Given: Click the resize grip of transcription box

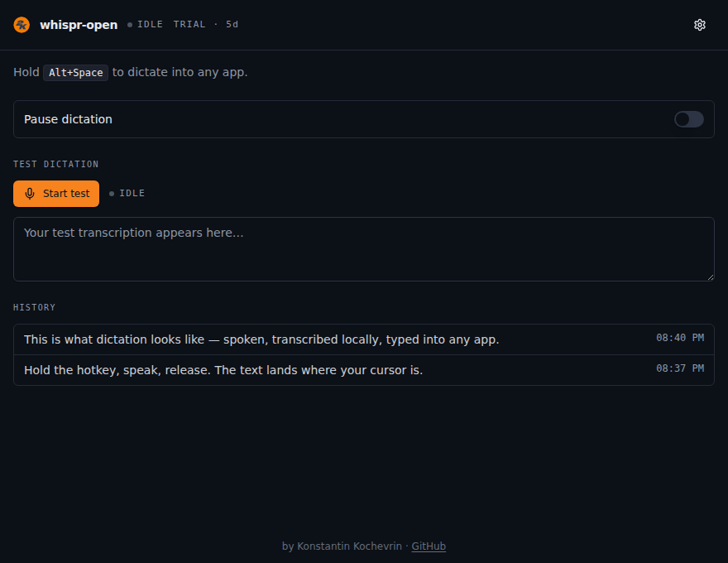Looking at the screenshot, I should coord(711,277).
